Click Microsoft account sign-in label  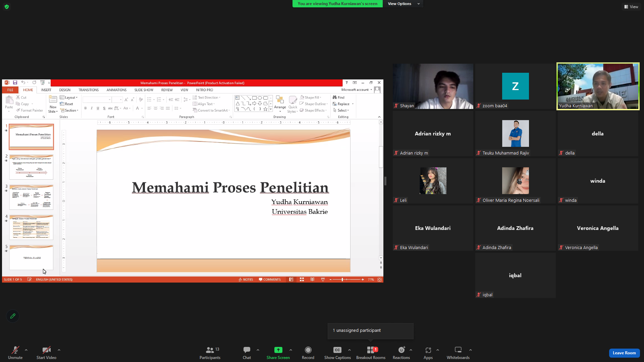[x=355, y=90]
